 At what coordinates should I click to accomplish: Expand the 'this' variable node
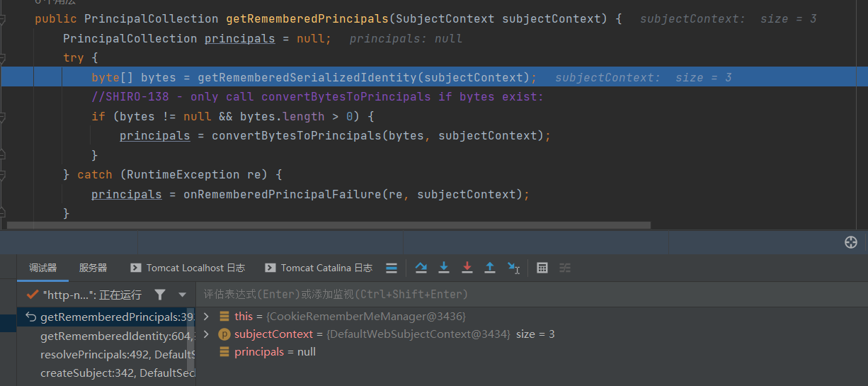pyautogui.click(x=206, y=317)
